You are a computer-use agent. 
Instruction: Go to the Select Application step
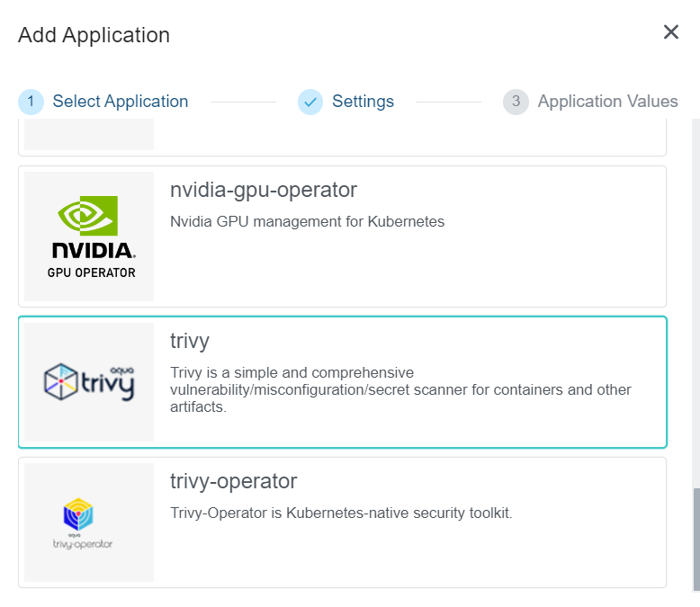coord(120,102)
